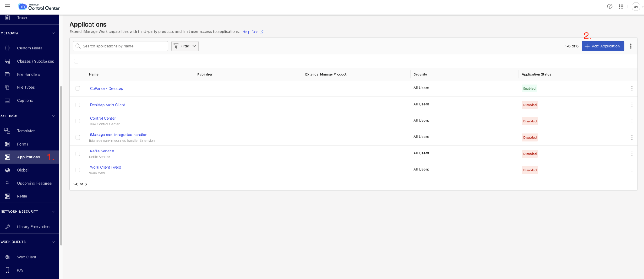Collapse the METADATA section chevron

pyautogui.click(x=54, y=33)
